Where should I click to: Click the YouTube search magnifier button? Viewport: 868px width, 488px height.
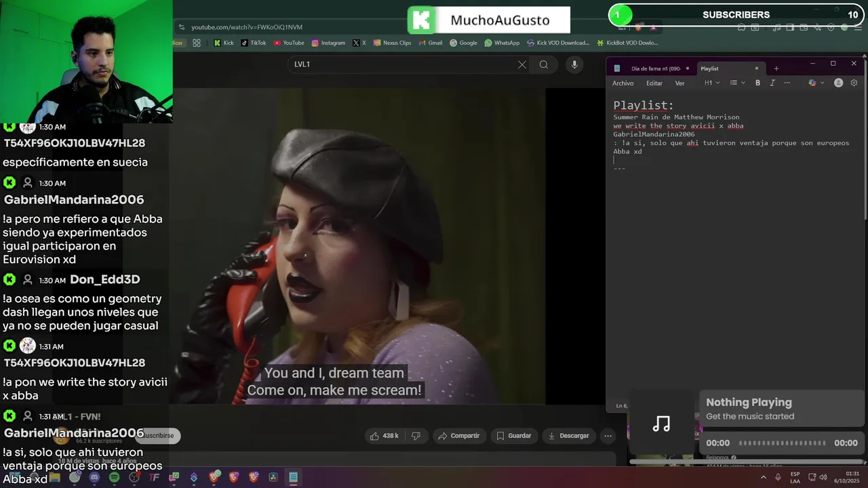click(x=544, y=64)
